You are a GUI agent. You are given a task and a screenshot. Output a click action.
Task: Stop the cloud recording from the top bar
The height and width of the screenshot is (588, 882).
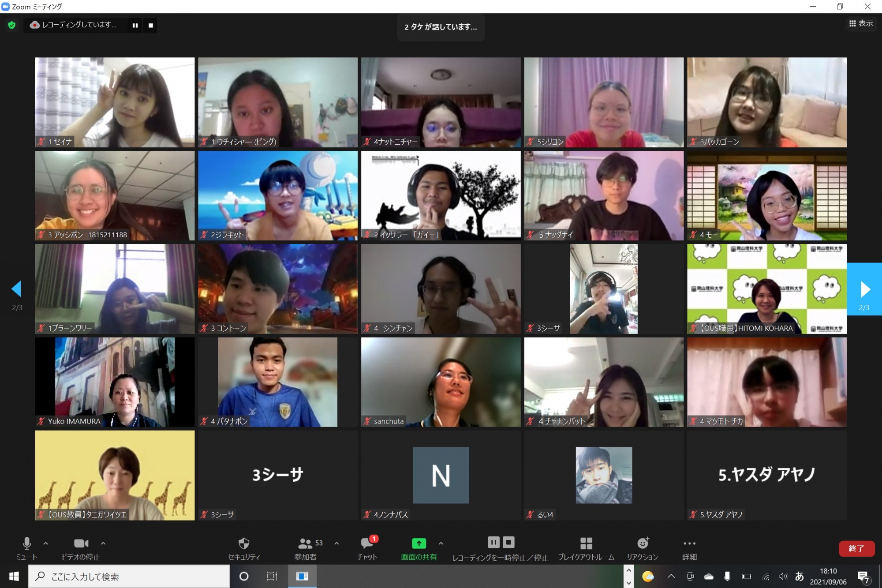pyautogui.click(x=151, y=25)
